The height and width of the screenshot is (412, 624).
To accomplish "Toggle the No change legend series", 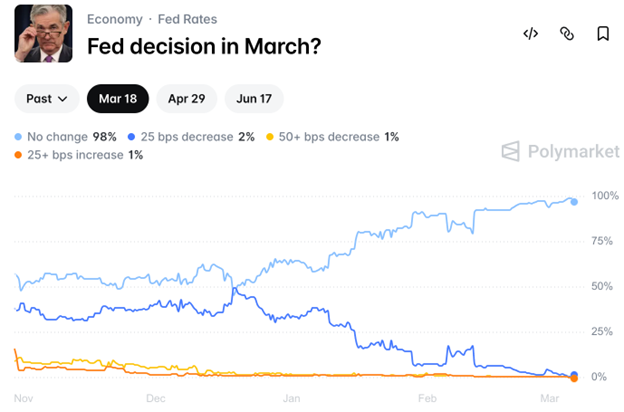I will pyautogui.click(x=71, y=136).
